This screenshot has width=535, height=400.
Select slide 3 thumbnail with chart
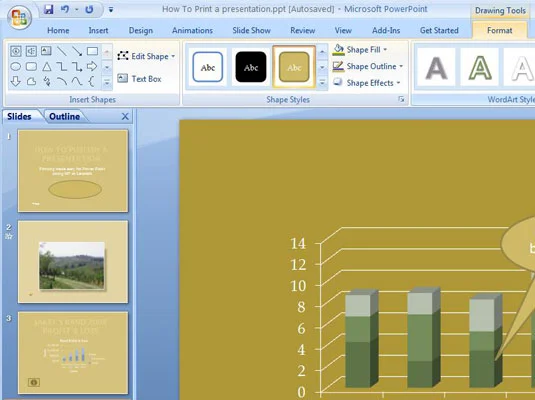click(73, 353)
